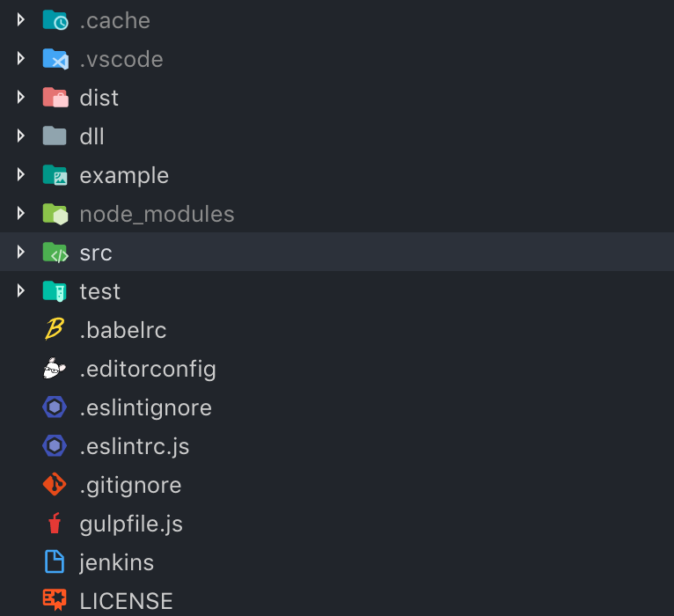Click the ESLint icon next to .eslintrc.js
Screen dimensions: 674x616
click(x=55, y=446)
